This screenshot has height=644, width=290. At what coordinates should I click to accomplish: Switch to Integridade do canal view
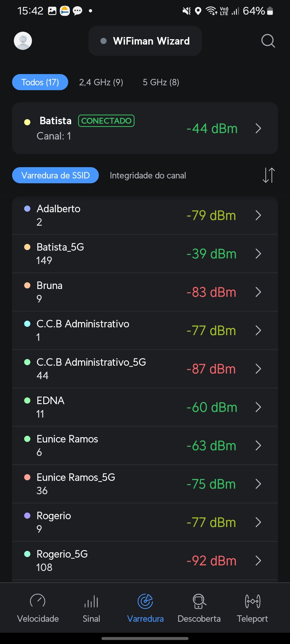click(x=148, y=175)
